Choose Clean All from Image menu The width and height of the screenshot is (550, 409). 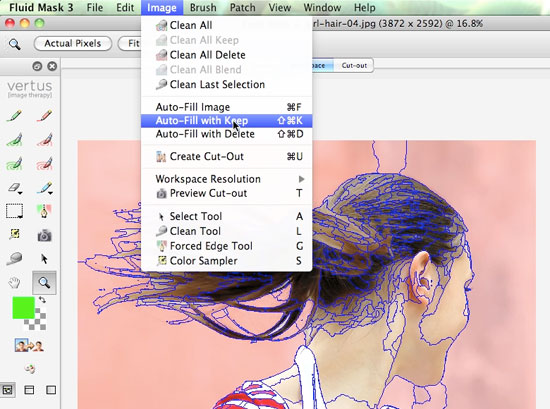point(227,25)
